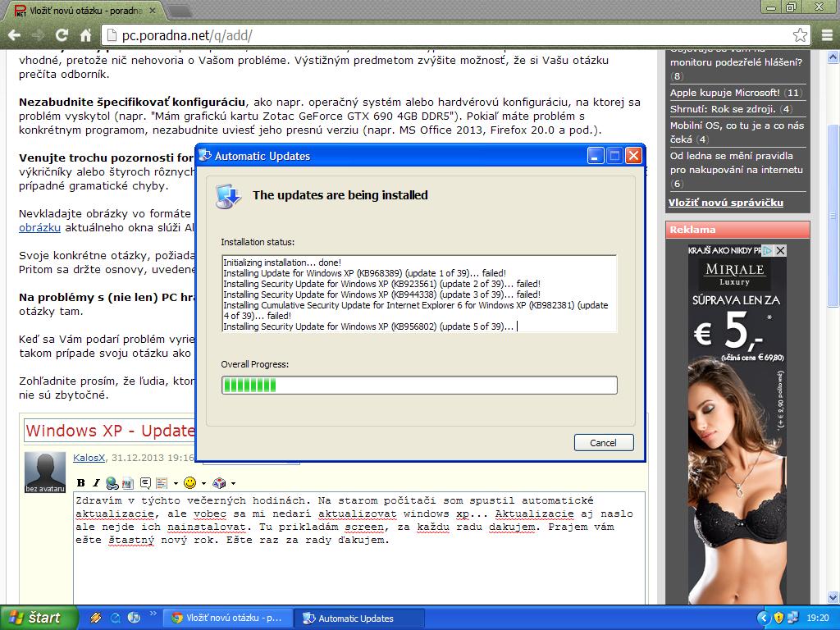The image size is (840, 630).
Task: Click inside the question message text area
Action: tap(359, 547)
